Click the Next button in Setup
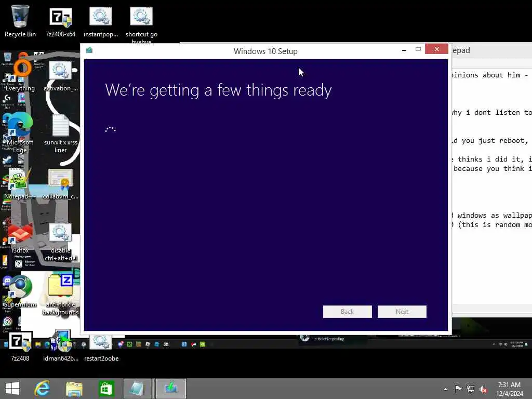The height and width of the screenshot is (399, 532). tap(402, 312)
